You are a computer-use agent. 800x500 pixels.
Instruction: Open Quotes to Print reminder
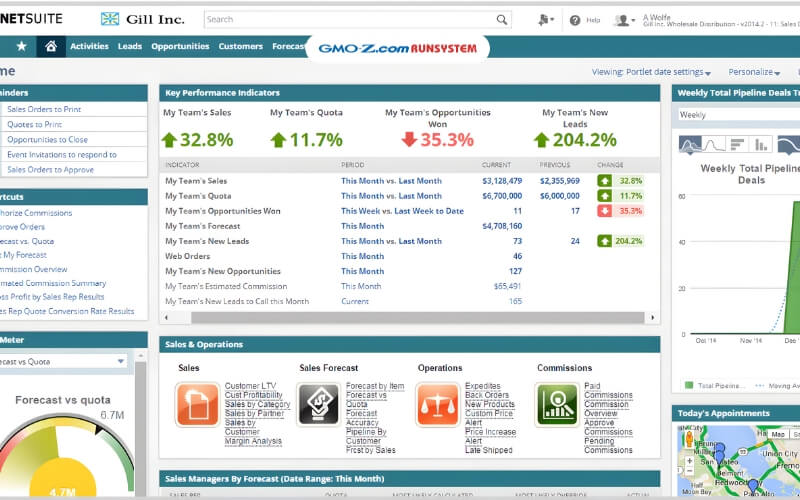[34, 124]
